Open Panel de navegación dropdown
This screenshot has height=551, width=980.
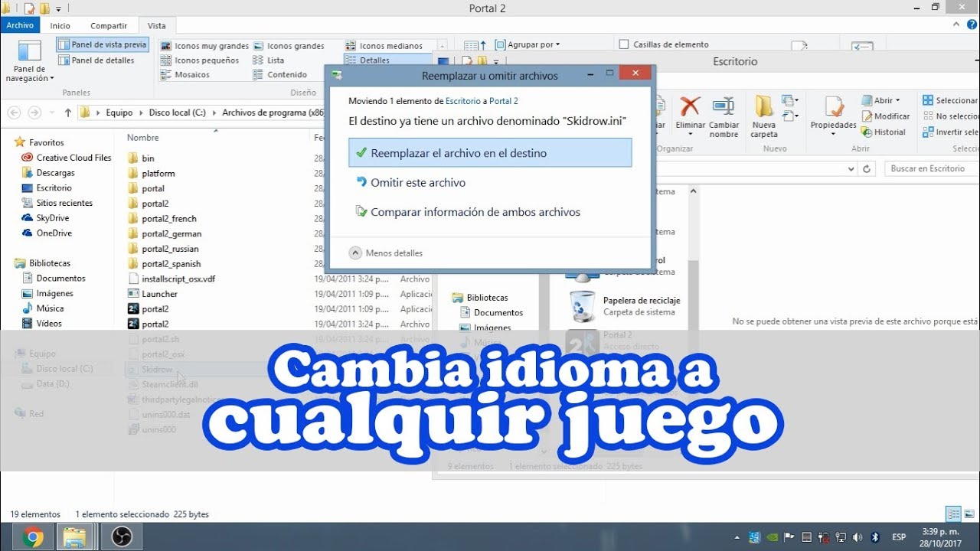(x=30, y=61)
